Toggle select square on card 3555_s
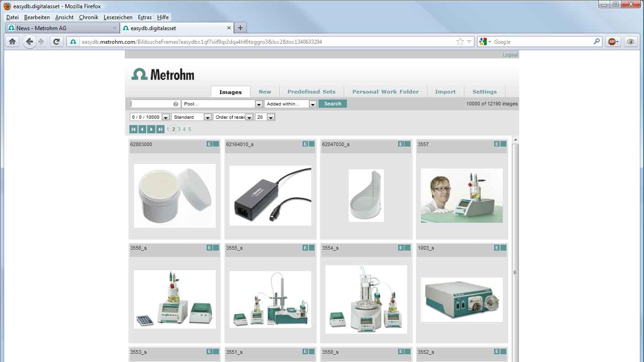 312,247
